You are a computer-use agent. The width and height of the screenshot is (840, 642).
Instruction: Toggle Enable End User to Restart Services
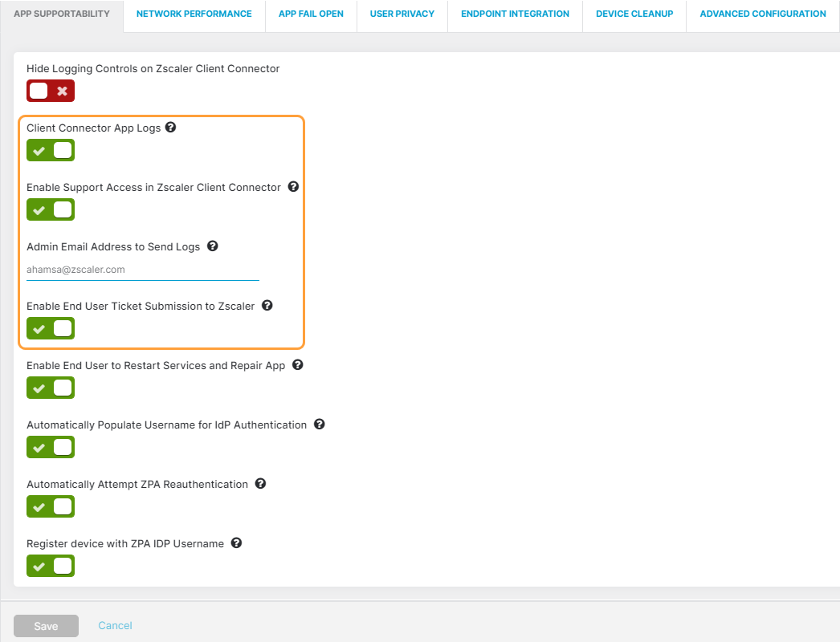[x=51, y=388]
